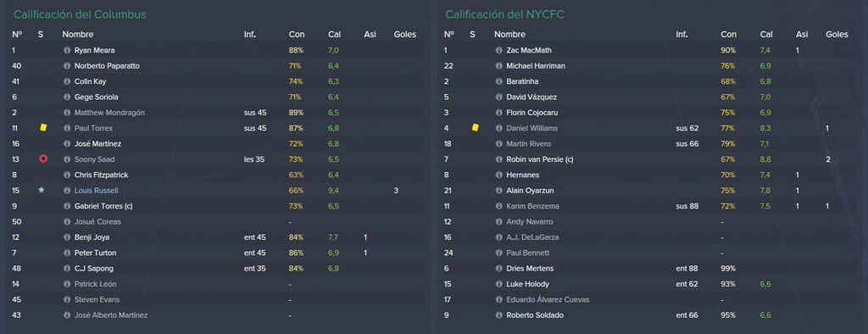868x334 pixels.
Task: Sort NYCFC table by Con header
Action: tap(728, 35)
